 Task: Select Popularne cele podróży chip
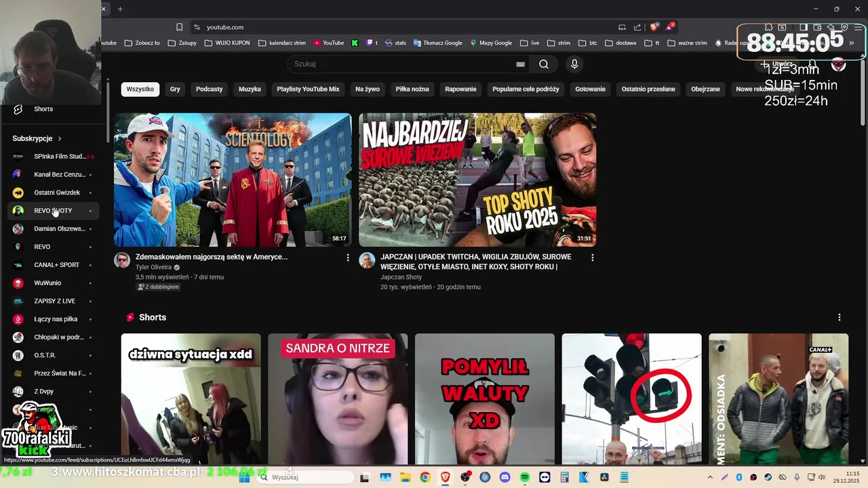(526, 89)
